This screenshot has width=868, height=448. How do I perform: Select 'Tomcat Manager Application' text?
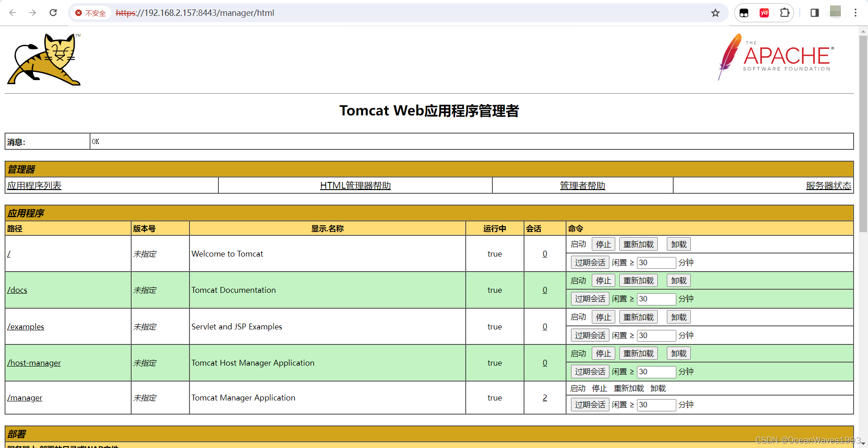243,398
